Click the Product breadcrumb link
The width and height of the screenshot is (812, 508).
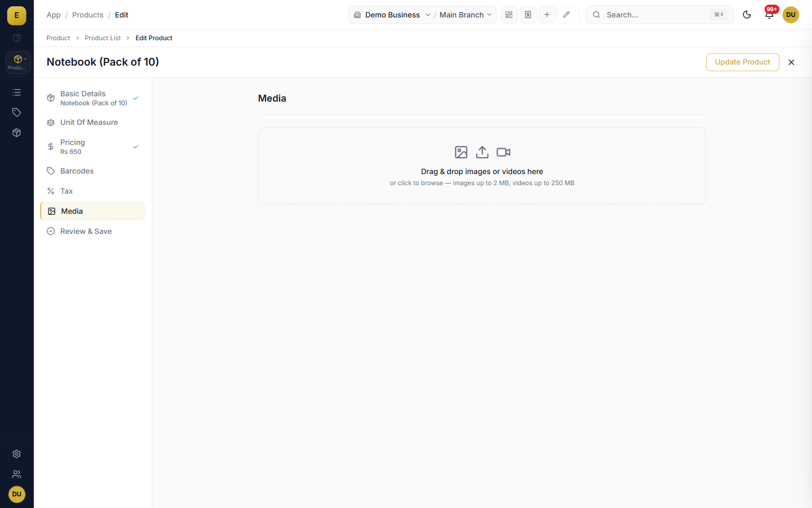(x=58, y=38)
